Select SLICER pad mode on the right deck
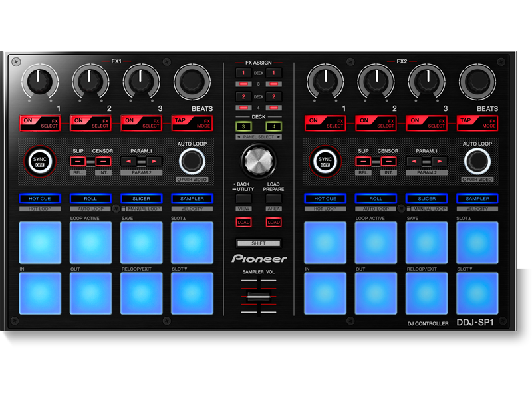532x399 pixels. point(426,198)
